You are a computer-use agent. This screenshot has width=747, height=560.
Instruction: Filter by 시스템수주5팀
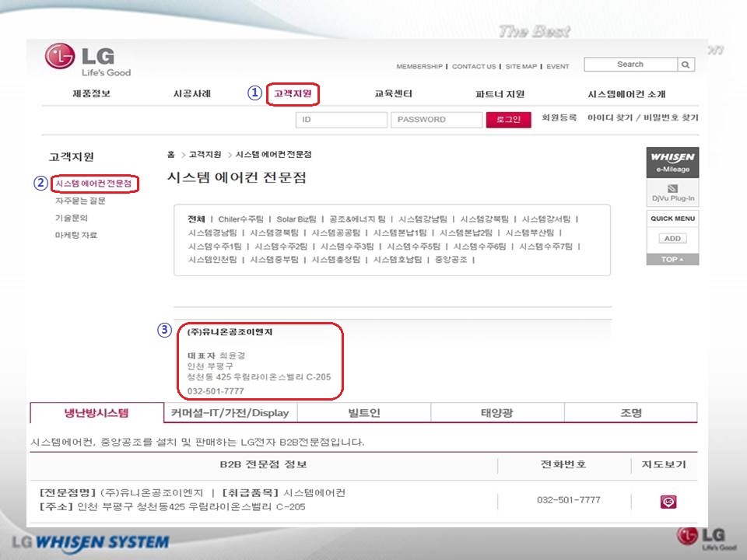(413, 247)
